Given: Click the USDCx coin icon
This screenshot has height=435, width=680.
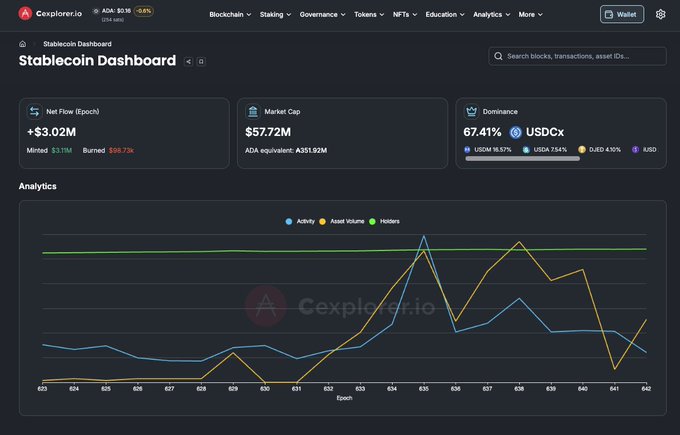Looking at the screenshot, I should (515, 132).
